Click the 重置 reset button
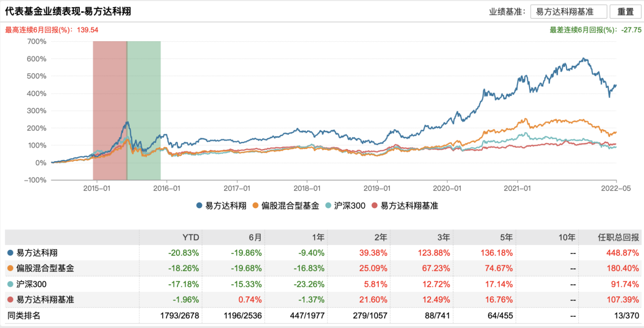644x328 pixels. (x=625, y=12)
